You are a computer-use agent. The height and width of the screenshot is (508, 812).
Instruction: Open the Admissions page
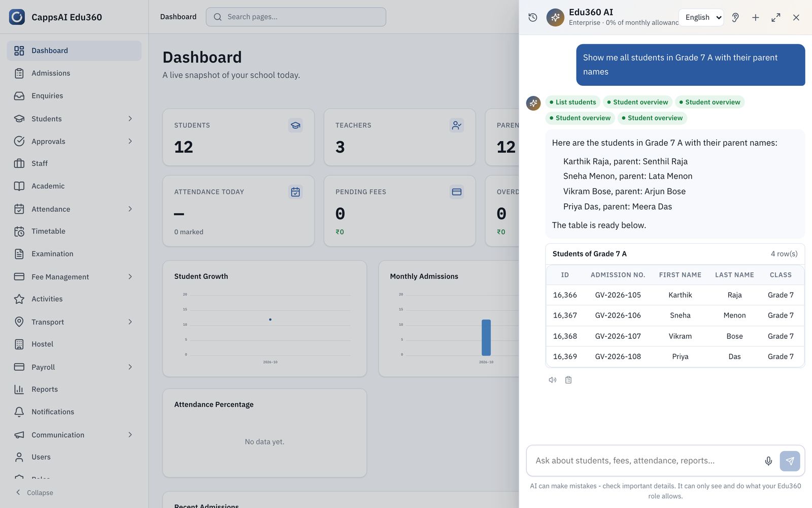click(74, 73)
